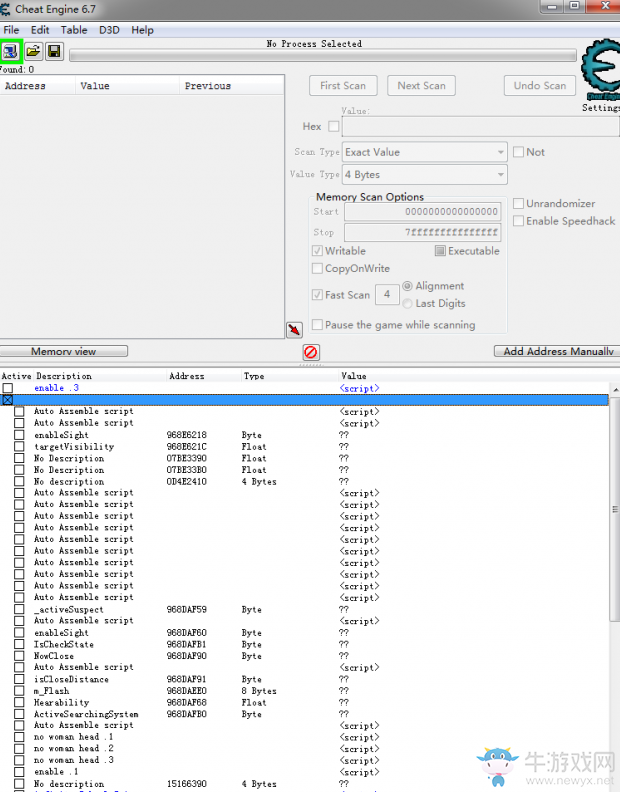Open the D3D menu
This screenshot has height=792, width=620.
109,30
